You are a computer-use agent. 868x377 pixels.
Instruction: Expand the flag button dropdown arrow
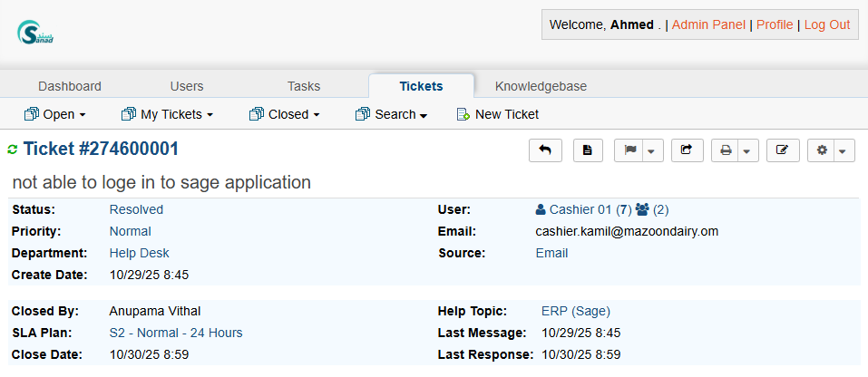[x=652, y=150]
